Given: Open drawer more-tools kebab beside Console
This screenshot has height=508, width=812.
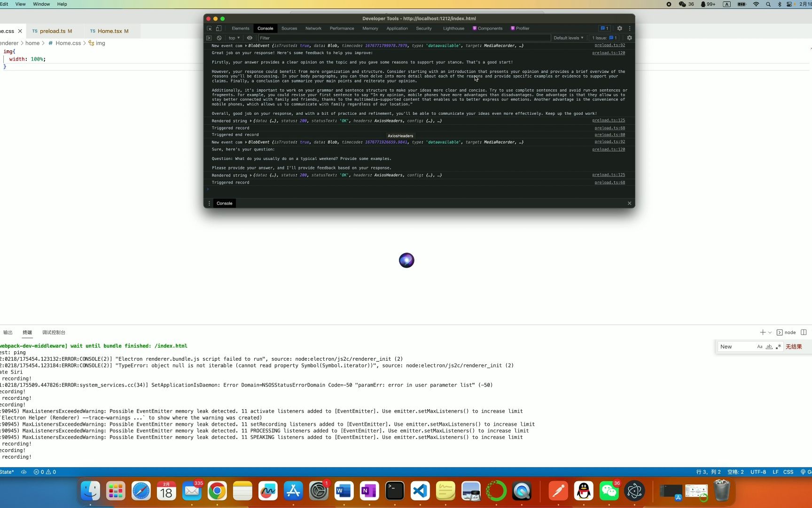Looking at the screenshot, I should tap(209, 203).
